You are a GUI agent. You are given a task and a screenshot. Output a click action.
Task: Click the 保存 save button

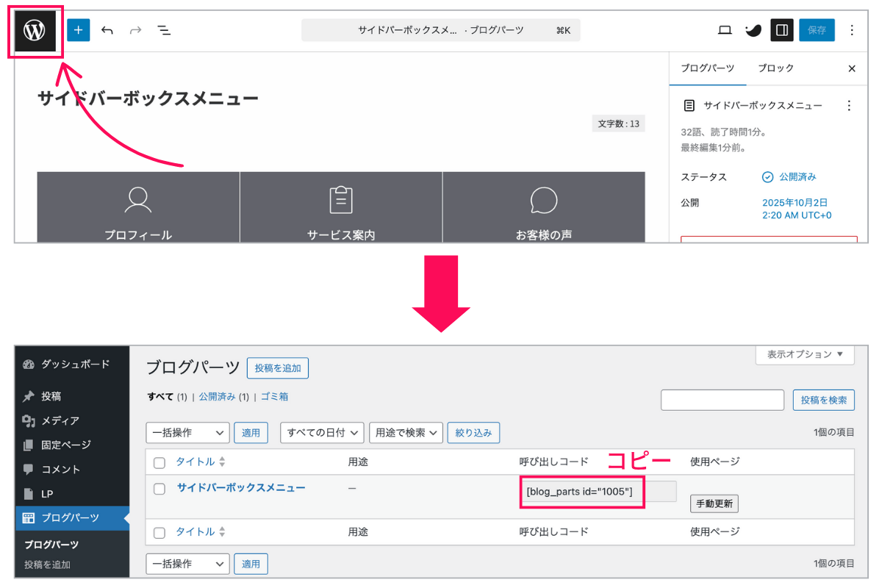[x=817, y=30]
